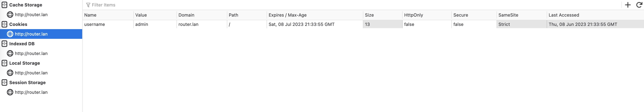Click the Cache Storage database icon
This screenshot has height=112, width=644.
tap(4, 5)
